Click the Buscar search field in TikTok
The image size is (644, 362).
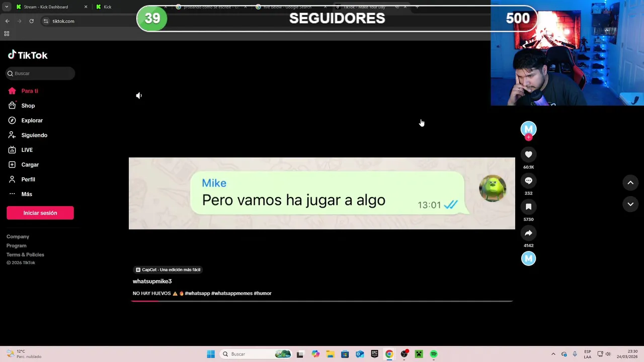coord(40,73)
